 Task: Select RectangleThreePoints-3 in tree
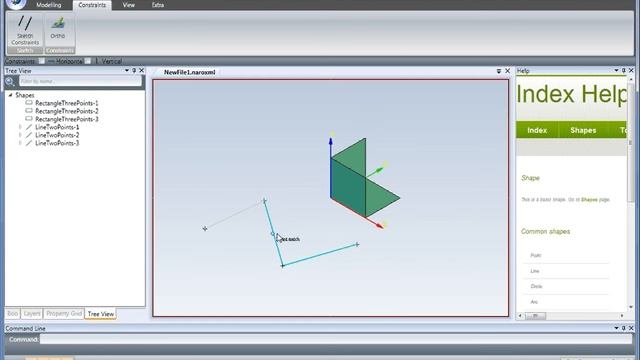[67, 119]
